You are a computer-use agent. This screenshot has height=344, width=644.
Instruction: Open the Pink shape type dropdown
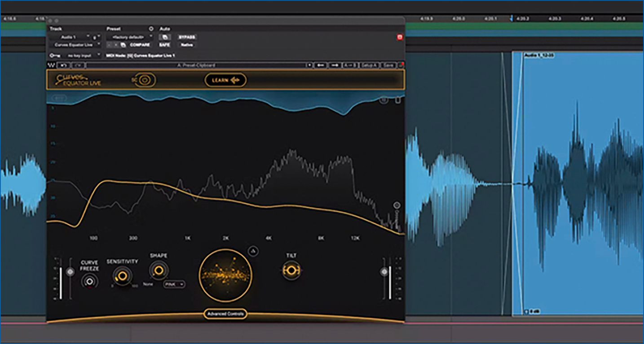coord(174,284)
